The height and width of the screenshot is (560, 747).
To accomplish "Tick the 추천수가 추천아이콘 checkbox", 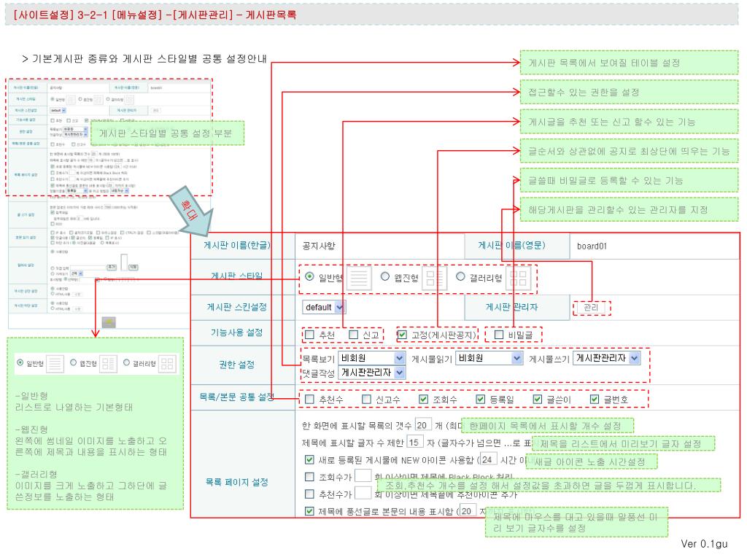I will (x=309, y=494).
